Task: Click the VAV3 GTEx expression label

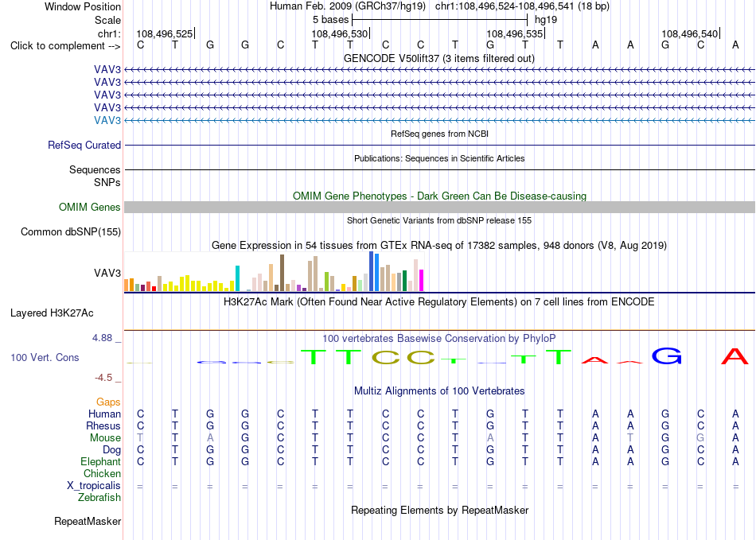Action: click(x=107, y=273)
